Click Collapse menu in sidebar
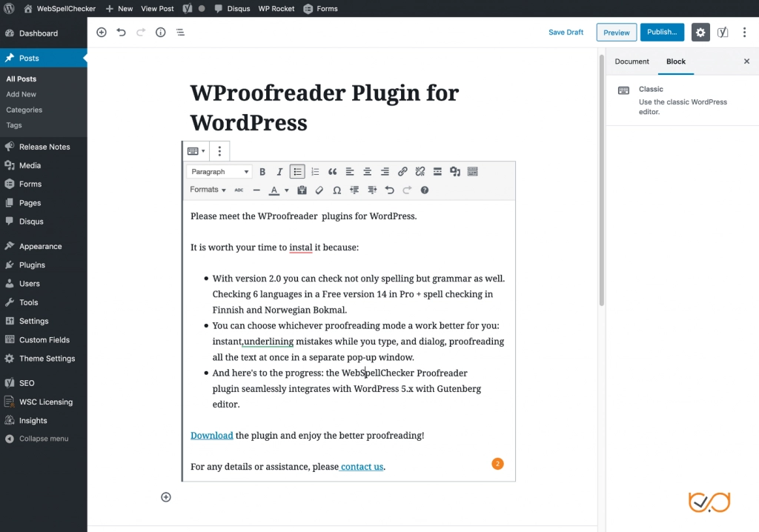The width and height of the screenshot is (759, 532). tap(44, 439)
